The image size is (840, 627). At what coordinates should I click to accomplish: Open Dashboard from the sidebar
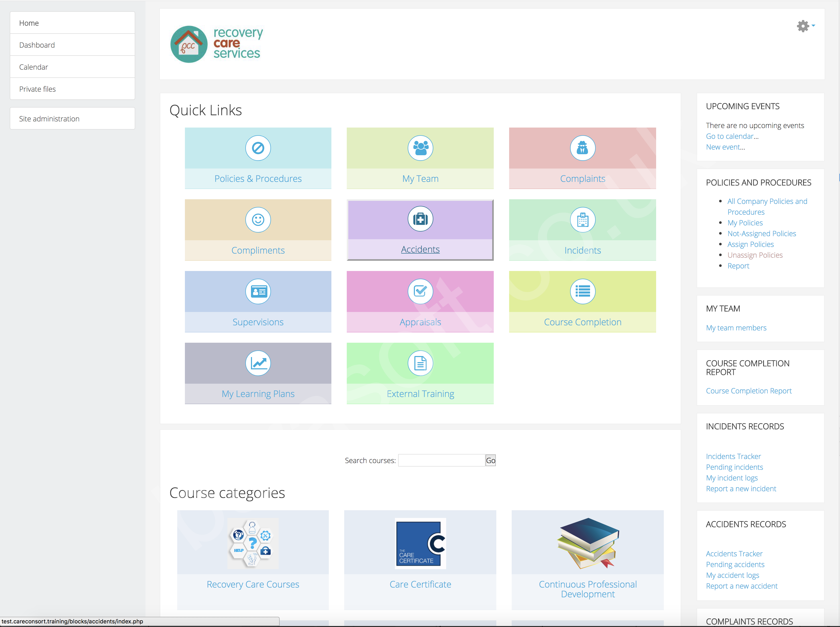click(72, 45)
